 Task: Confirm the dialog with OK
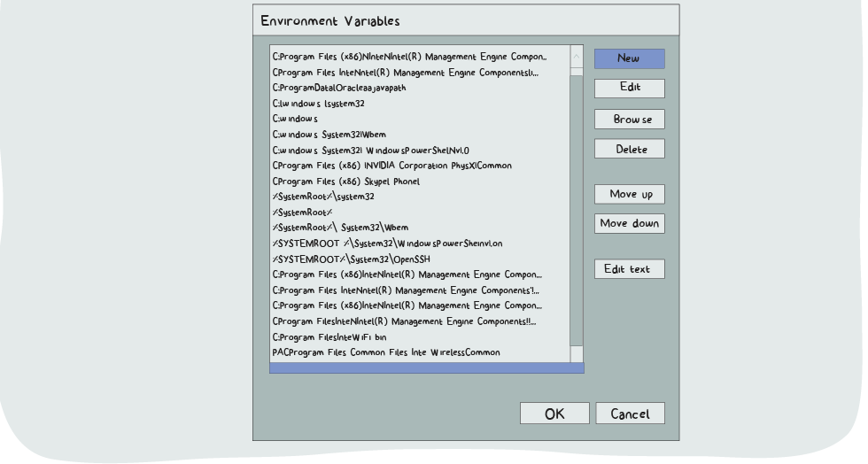(554, 414)
